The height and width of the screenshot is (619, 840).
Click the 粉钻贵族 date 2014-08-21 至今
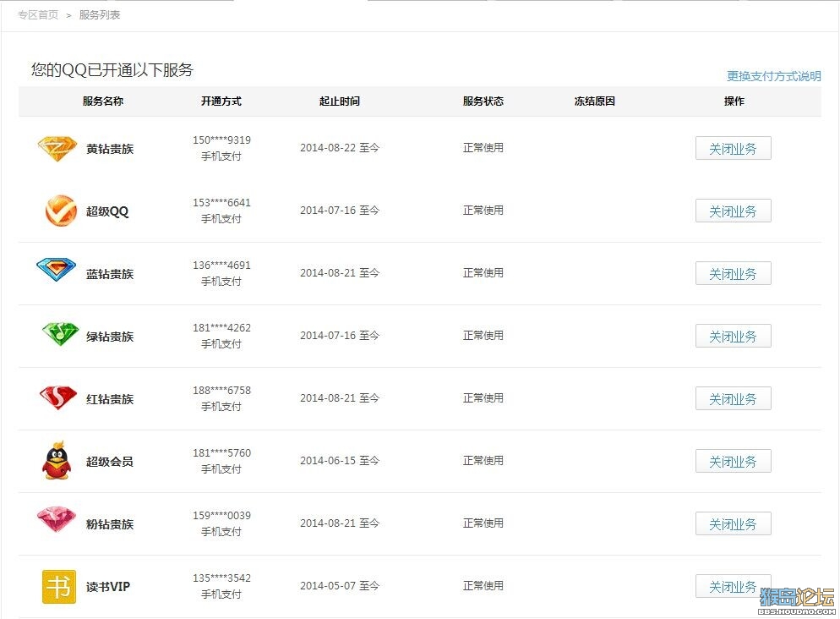pos(340,523)
